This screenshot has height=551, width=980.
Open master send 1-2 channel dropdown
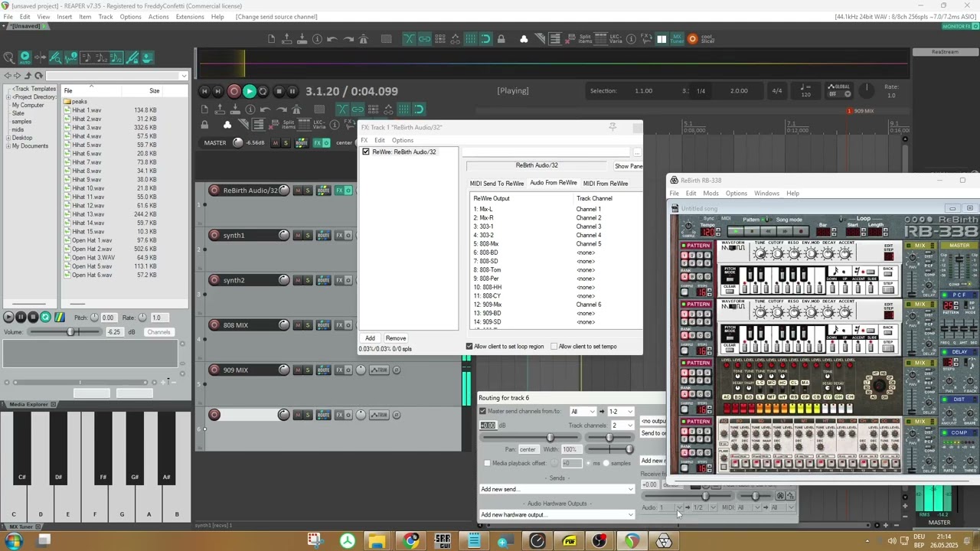(x=620, y=412)
